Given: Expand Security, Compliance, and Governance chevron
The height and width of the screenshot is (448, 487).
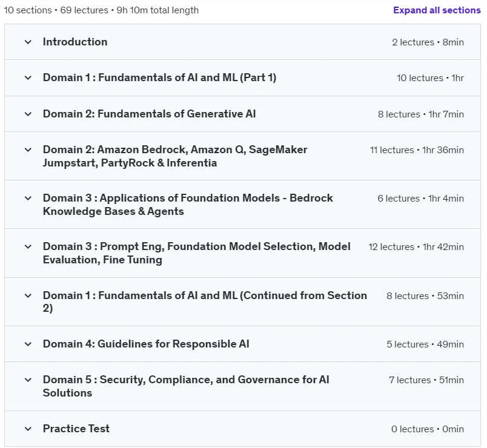Looking at the screenshot, I should coord(28,380).
